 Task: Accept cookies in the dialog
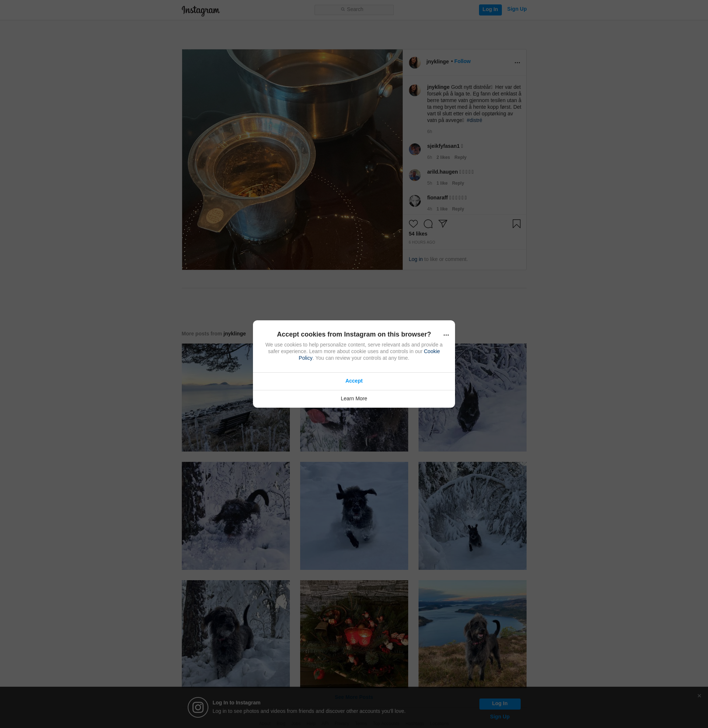click(x=354, y=381)
